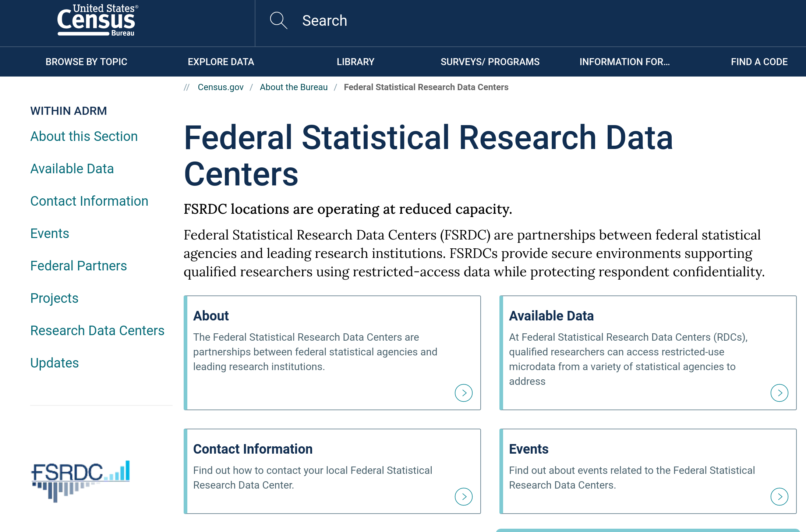Open the Library menu
The height and width of the screenshot is (532, 806).
tap(356, 62)
